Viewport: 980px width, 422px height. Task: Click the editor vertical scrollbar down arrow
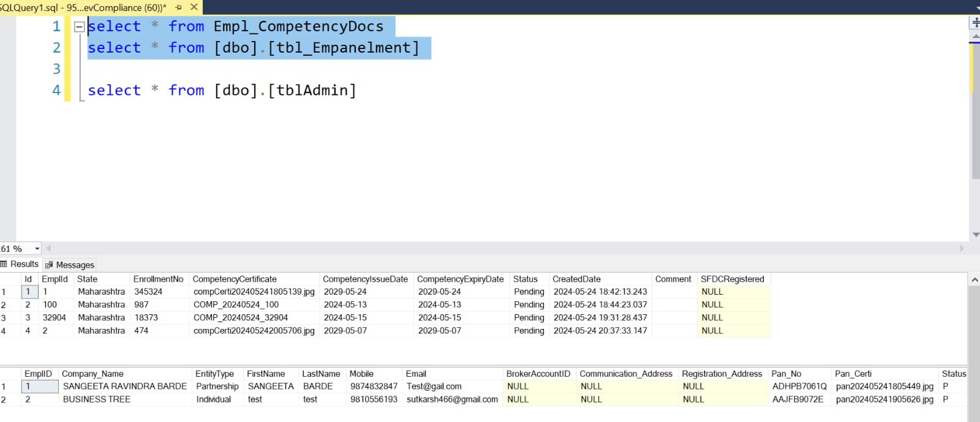(975, 235)
